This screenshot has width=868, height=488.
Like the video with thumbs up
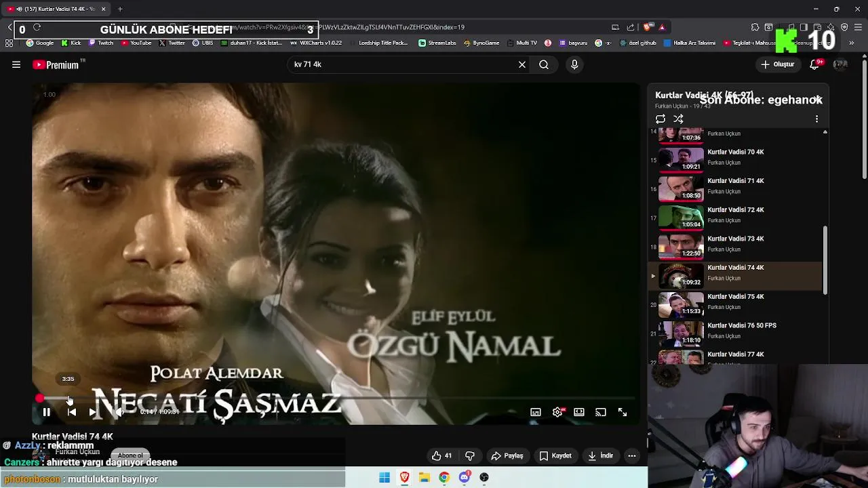[x=441, y=455]
